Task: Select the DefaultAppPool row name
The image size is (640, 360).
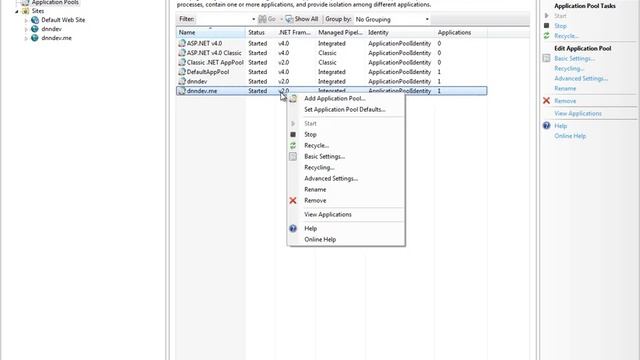Action: tap(208, 72)
